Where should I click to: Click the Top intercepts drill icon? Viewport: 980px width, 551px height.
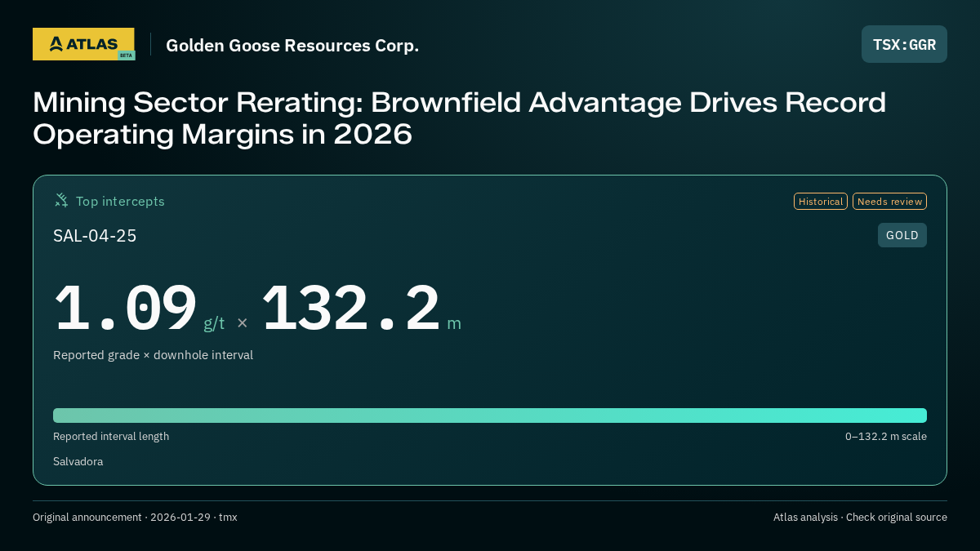61,200
